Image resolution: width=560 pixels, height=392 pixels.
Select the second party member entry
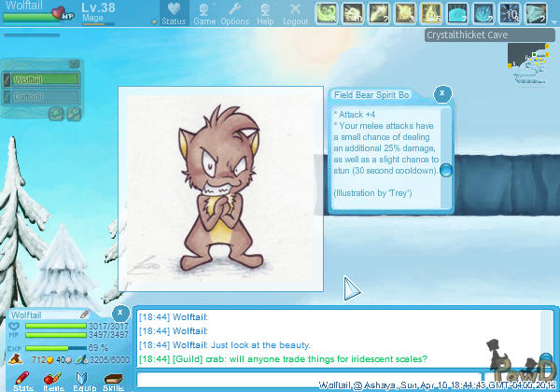[42, 95]
